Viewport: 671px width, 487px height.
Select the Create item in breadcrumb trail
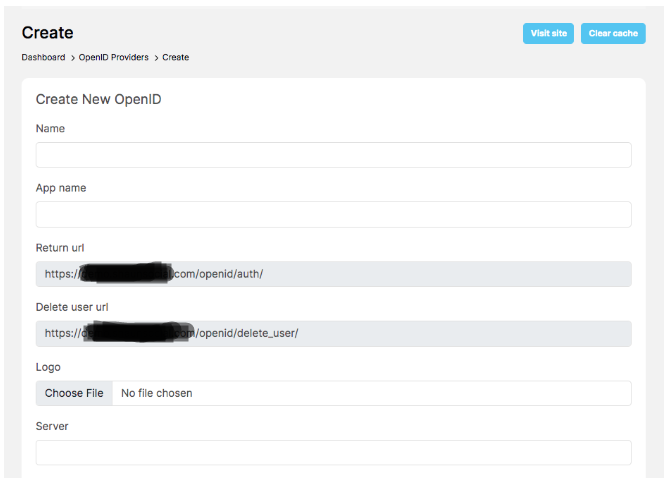pyautogui.click(x=176, y=57)
